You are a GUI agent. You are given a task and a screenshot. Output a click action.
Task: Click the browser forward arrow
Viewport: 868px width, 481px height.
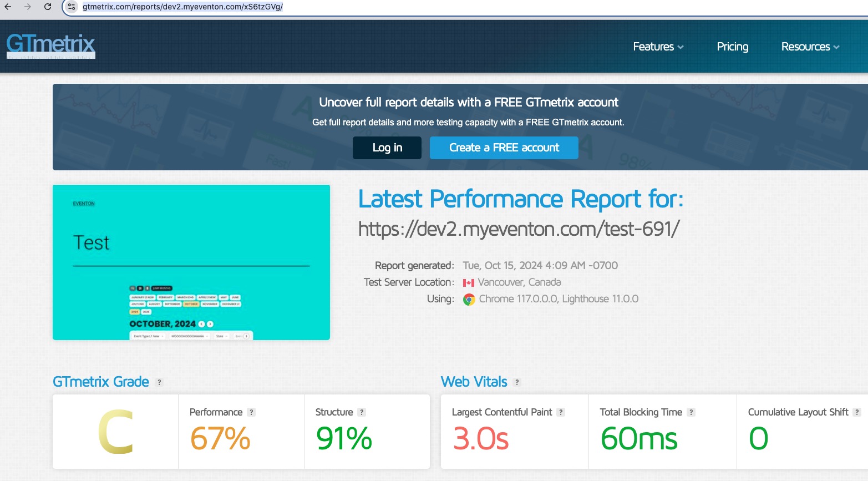tap(28, 7)
